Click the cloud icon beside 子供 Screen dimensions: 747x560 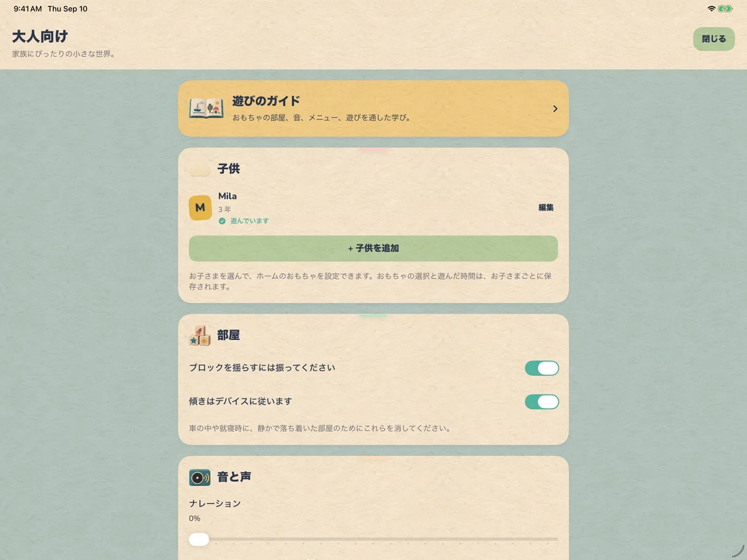[x=200, y=169]
